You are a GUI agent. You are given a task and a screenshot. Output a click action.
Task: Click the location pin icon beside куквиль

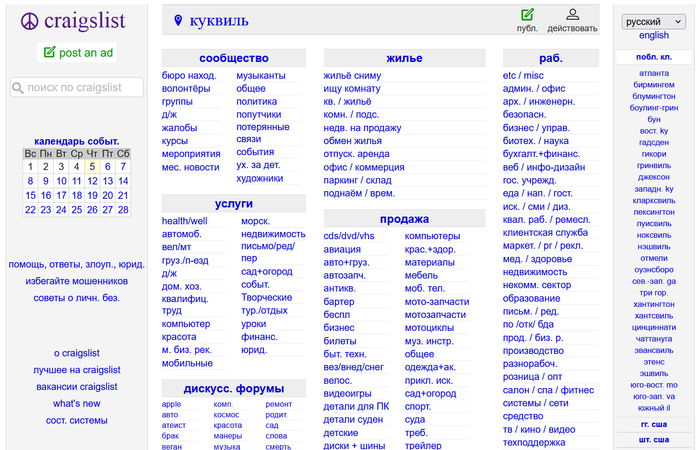point(178,21)
